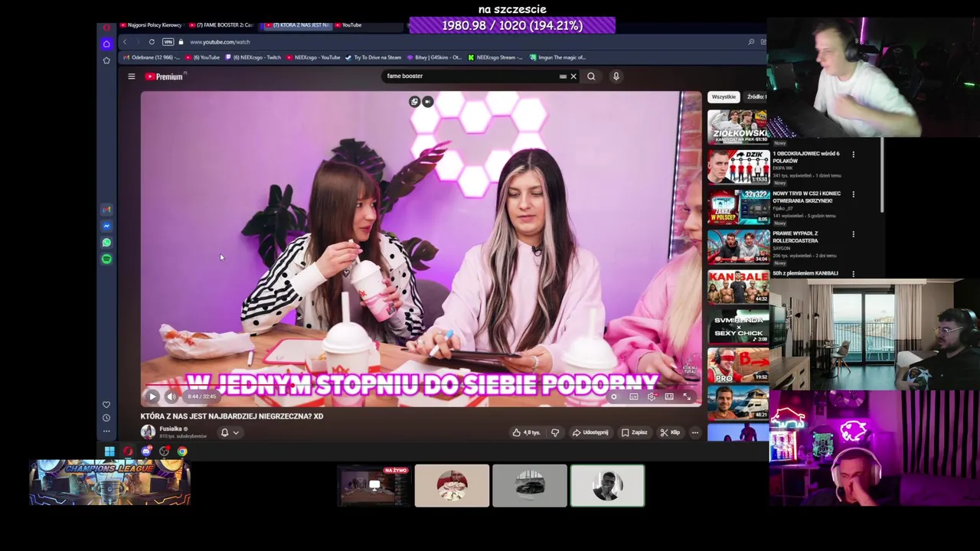Viewport: 980px width, 551px height.
Task: Click the Zapisz save button
Action: click(635, 432)
